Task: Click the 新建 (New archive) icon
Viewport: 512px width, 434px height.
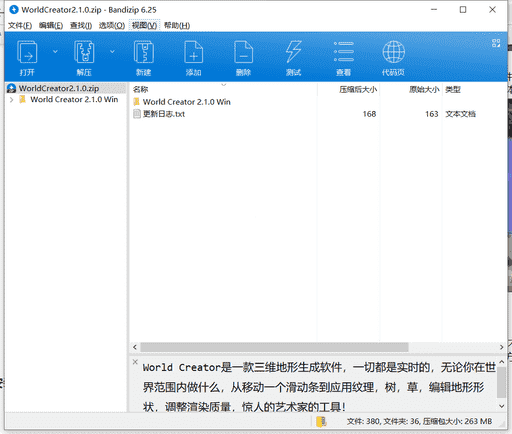Action: coord(144,52)
